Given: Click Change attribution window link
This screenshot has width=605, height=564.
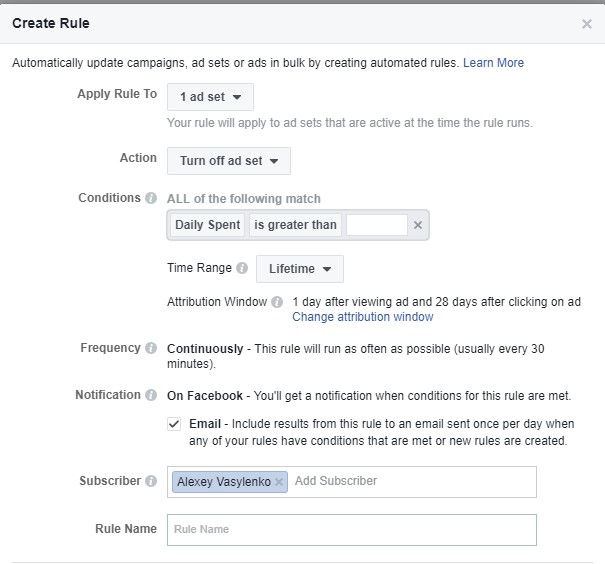Looking at the screenshot, I should 363,317.
